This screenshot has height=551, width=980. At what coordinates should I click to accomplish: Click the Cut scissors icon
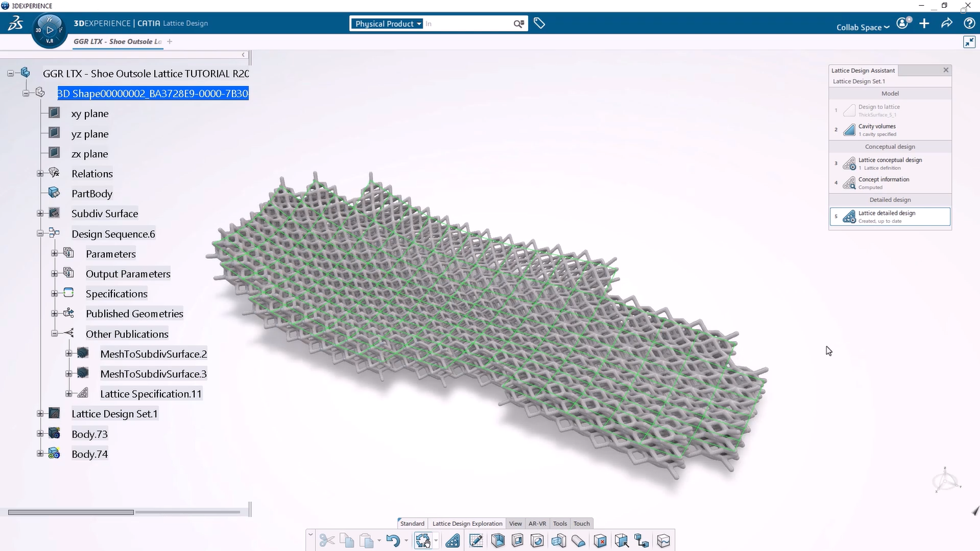[327, 541]
